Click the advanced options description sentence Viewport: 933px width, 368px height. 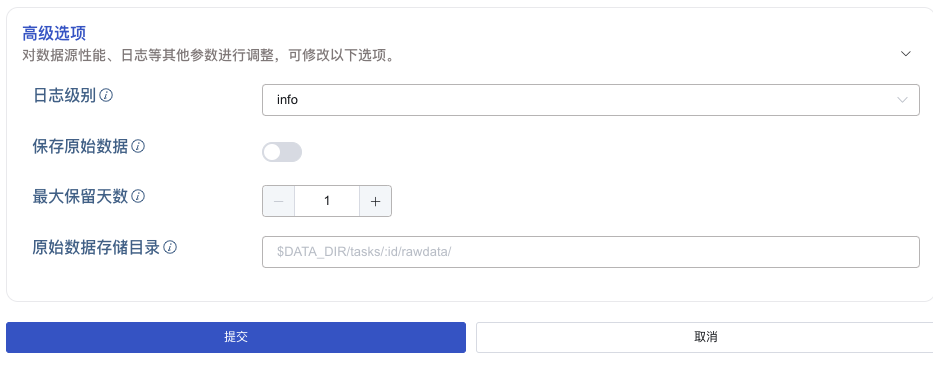209,56
